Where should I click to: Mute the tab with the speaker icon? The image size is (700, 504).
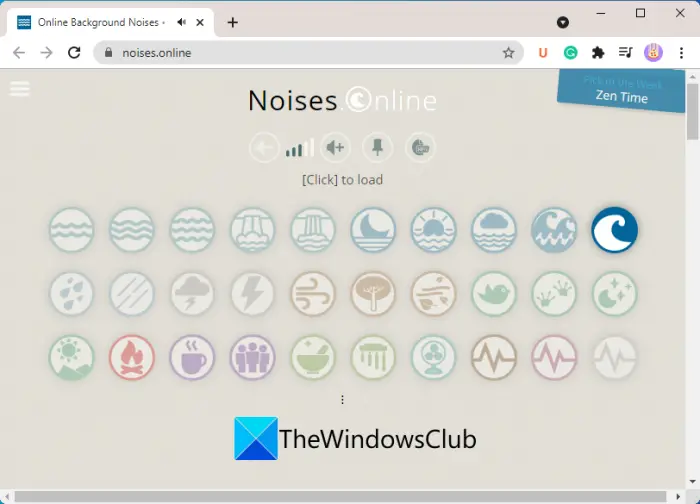coord(181,22)
